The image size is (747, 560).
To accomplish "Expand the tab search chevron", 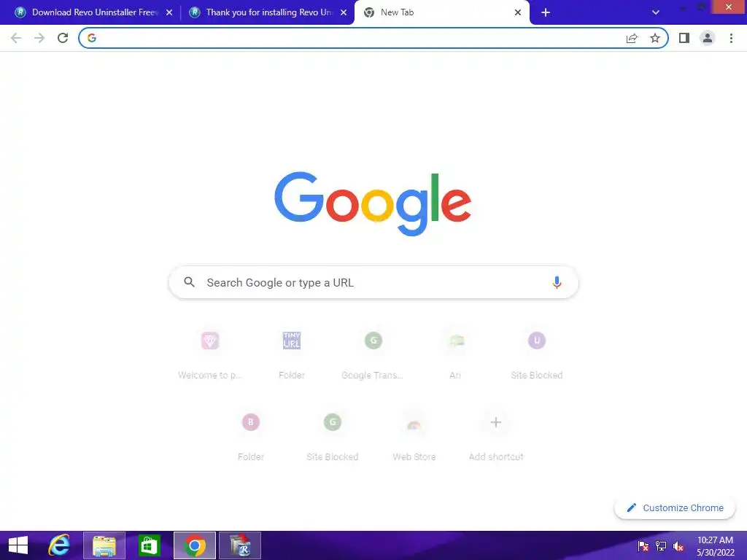I will [656, 12].
